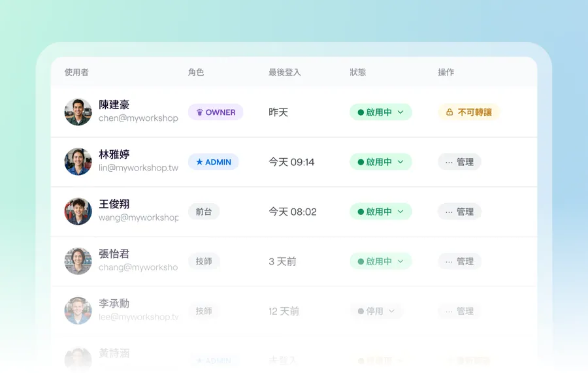Sort by the 使用者 column header

76,72
